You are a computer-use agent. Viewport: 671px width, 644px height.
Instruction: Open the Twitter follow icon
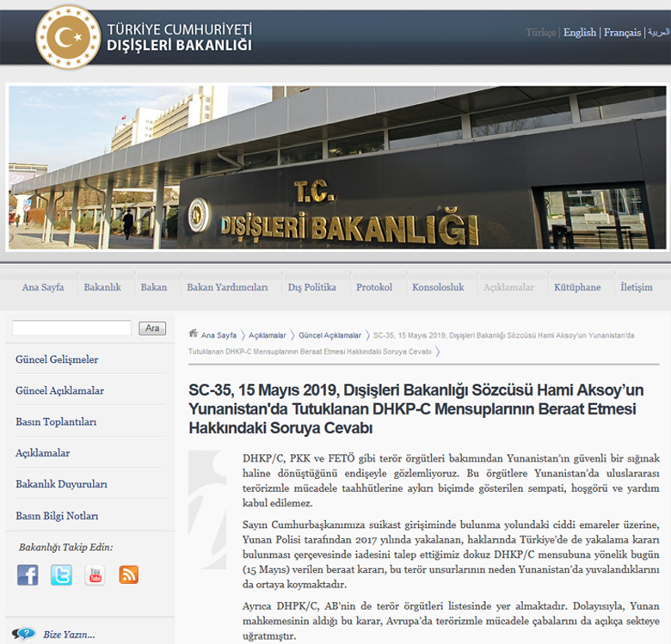61,575
